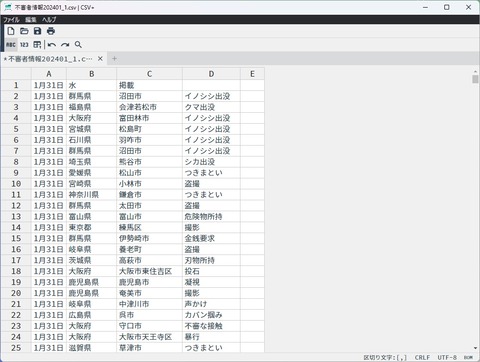
Task: Click cell クマ出没 in row 3
Action: click(x=211, y=107)
